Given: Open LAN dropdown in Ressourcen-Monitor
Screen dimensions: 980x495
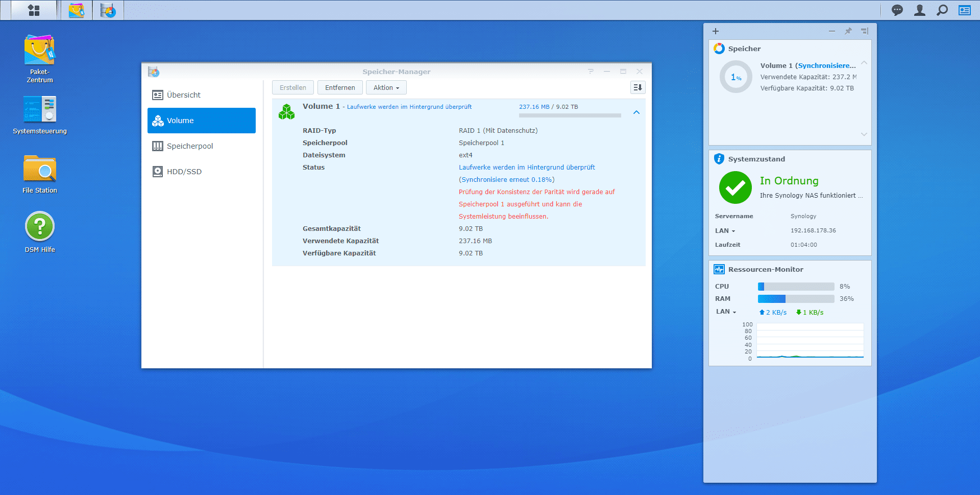Looking at the screenshot, I should (726, 312).
